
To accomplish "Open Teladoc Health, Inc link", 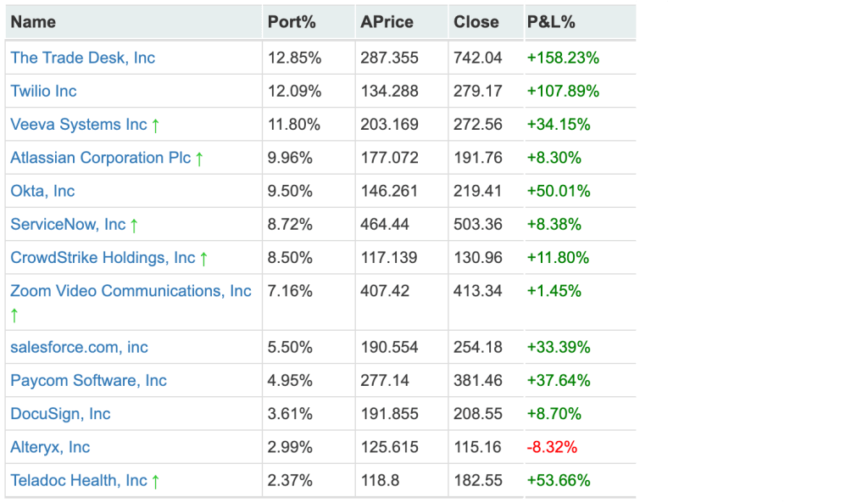I will point(78,481).
